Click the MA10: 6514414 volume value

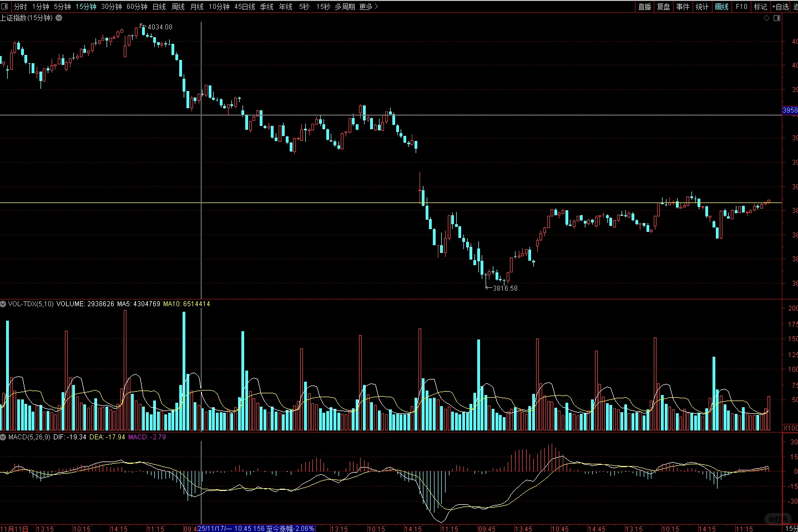coord(186,304)
